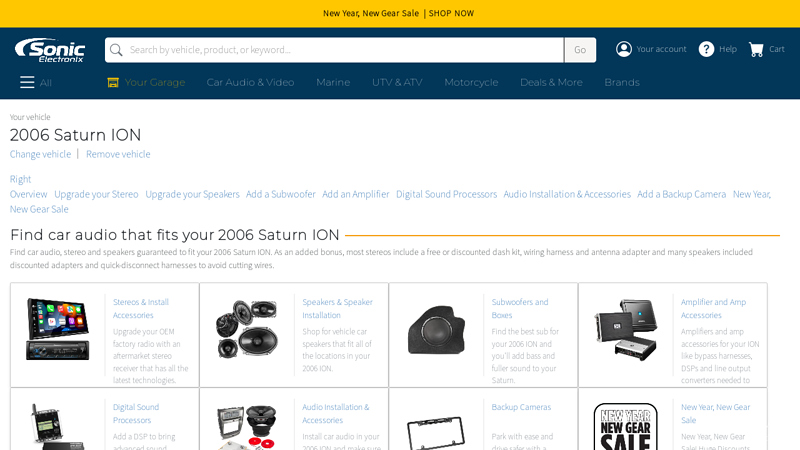Image resolution: width=800 pixels, height=450 pixels.
Task: Open the hamburger All menu icon
Action: coord(27,82)
